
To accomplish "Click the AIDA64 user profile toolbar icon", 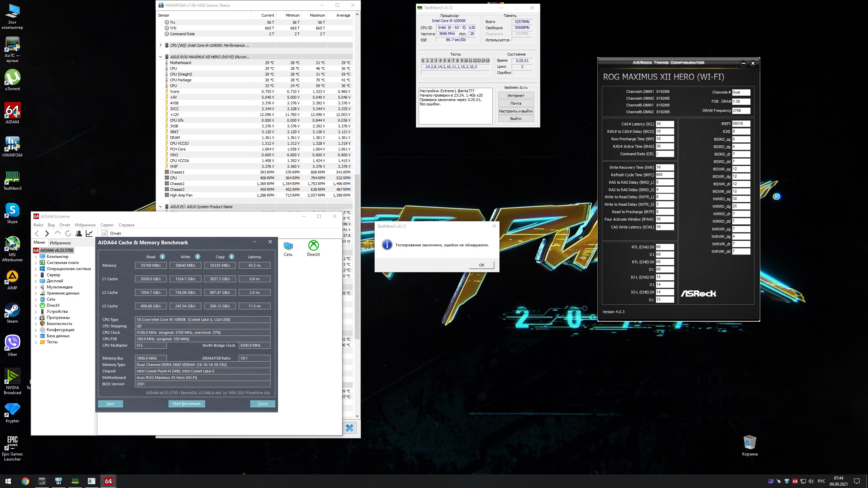I will click(x=79, y=233).
